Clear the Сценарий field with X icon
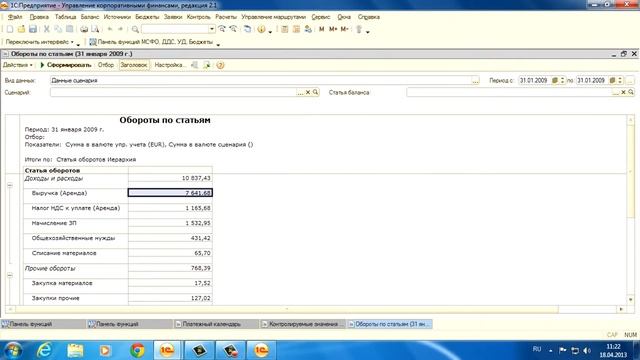This screenshot has width=640, height=360. tap(308, 93)
